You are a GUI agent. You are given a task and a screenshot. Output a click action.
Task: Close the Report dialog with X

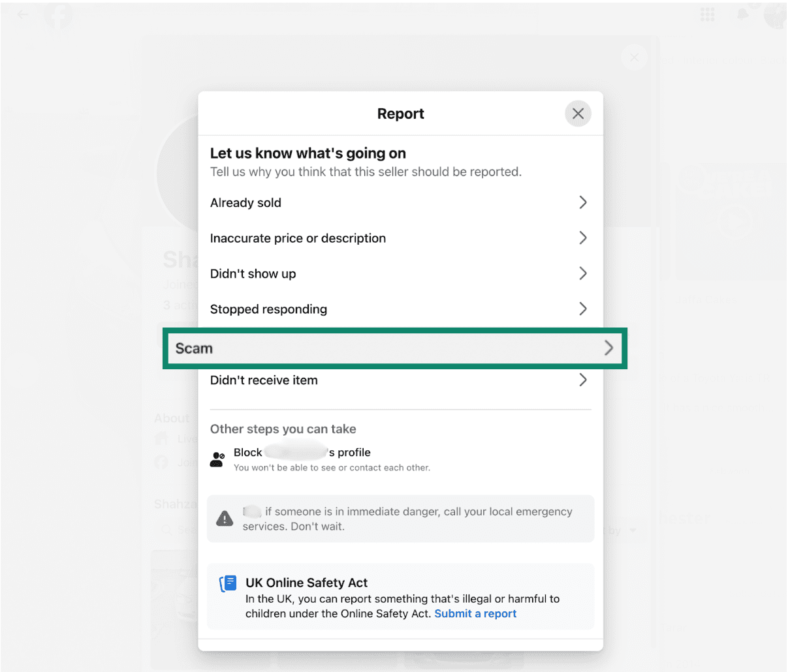tap(578, 114)
